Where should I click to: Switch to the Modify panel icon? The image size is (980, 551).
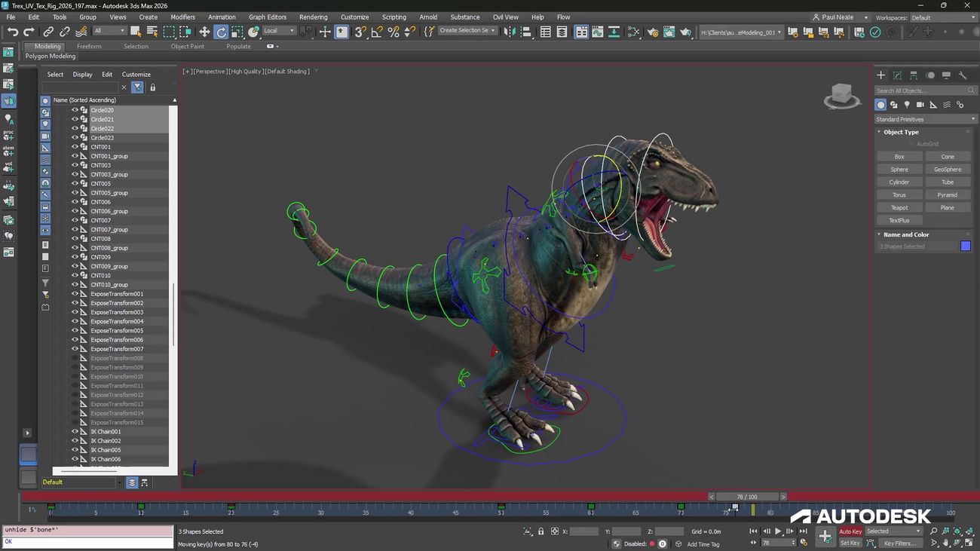point(897,75)
